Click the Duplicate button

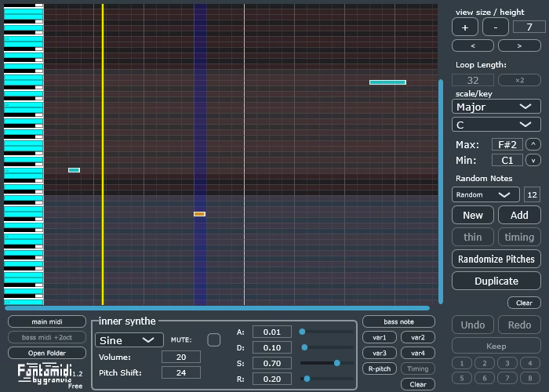(x=496, y=281)
